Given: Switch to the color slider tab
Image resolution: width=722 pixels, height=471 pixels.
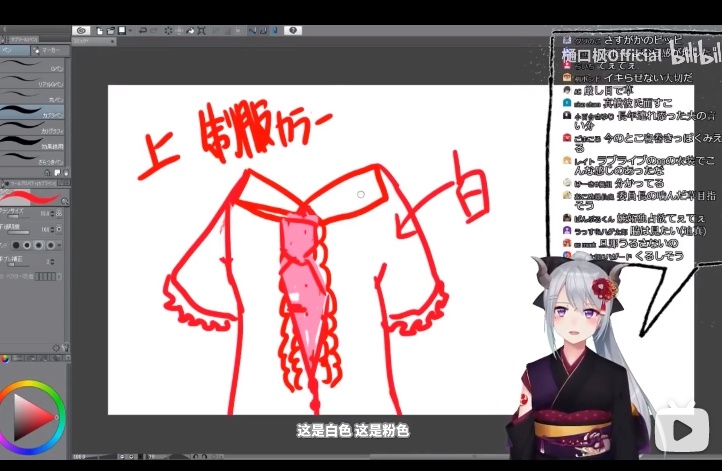Looking at the screenshot, I should (17, 358).
